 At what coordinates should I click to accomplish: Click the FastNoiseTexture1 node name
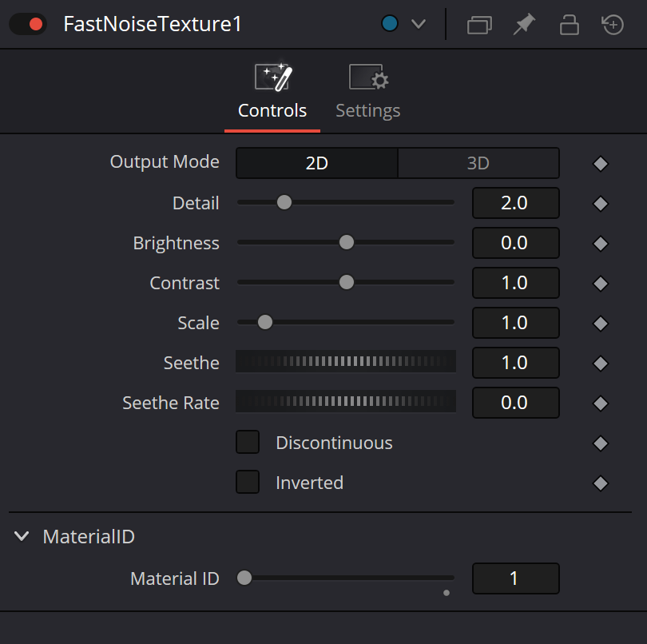(x=153, y=24)
